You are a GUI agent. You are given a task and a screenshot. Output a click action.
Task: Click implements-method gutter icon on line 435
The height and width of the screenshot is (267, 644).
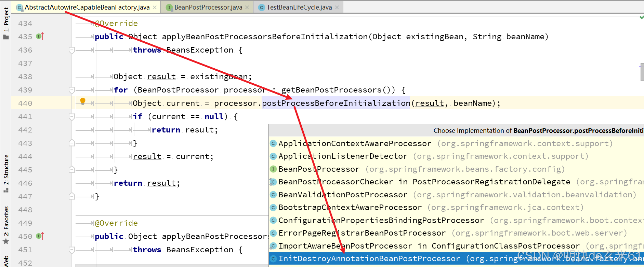(x=40, y=36)
